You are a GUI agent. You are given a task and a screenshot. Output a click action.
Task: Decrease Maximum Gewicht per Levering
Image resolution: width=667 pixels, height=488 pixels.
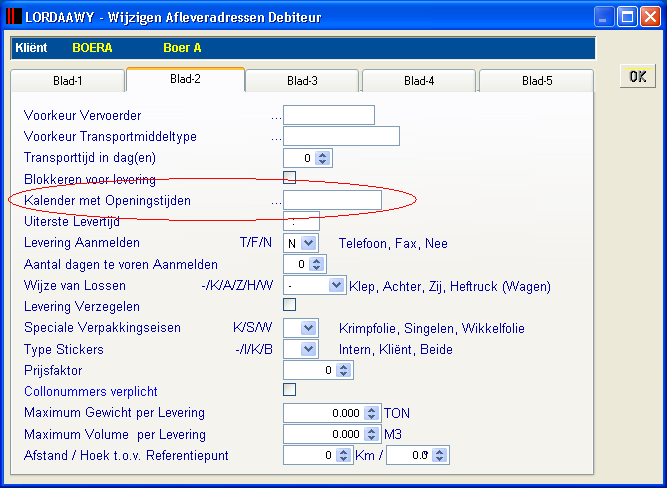371,417
